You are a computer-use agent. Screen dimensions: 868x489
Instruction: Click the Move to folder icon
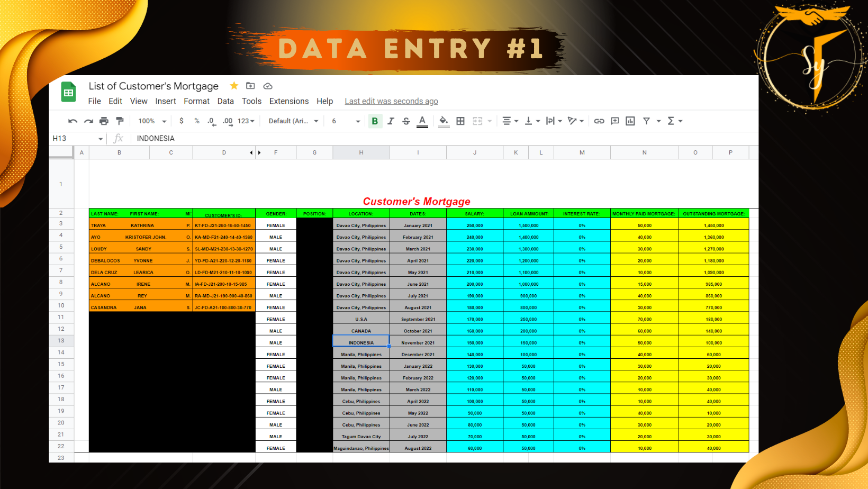tap(251, 86)
